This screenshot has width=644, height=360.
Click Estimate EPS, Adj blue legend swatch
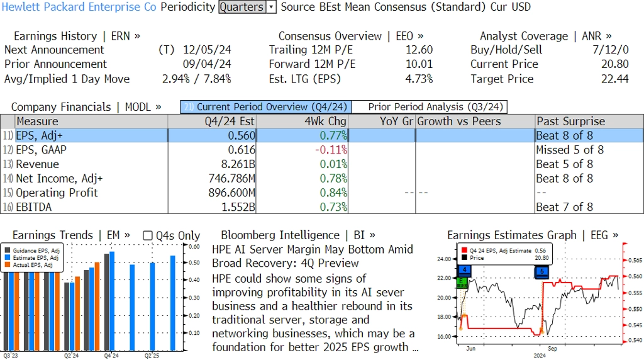point(8,257)
